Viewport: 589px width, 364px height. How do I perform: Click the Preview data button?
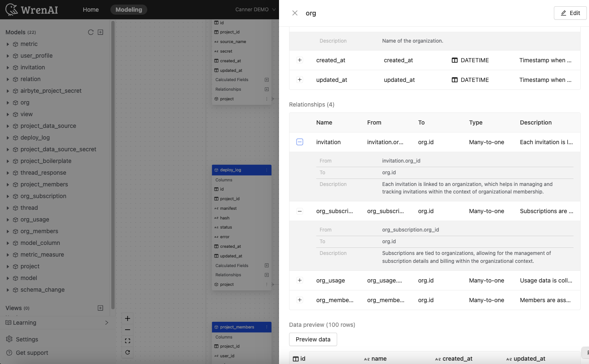[x=313, y=339]
